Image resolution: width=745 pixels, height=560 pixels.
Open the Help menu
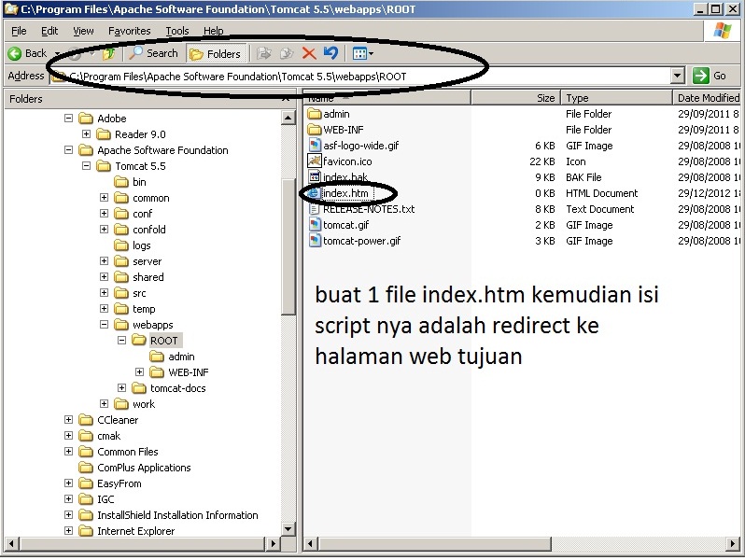pos(214,31)
